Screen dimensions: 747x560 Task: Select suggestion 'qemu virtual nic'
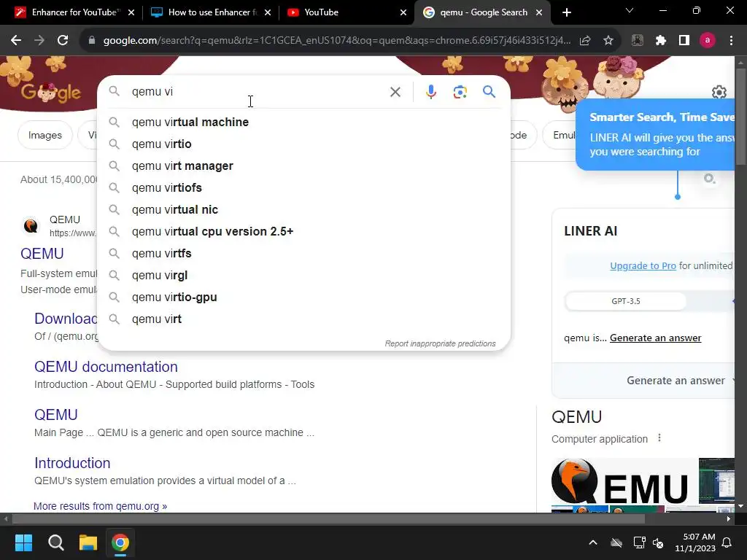pyautogui.click(x=304, y=209)
